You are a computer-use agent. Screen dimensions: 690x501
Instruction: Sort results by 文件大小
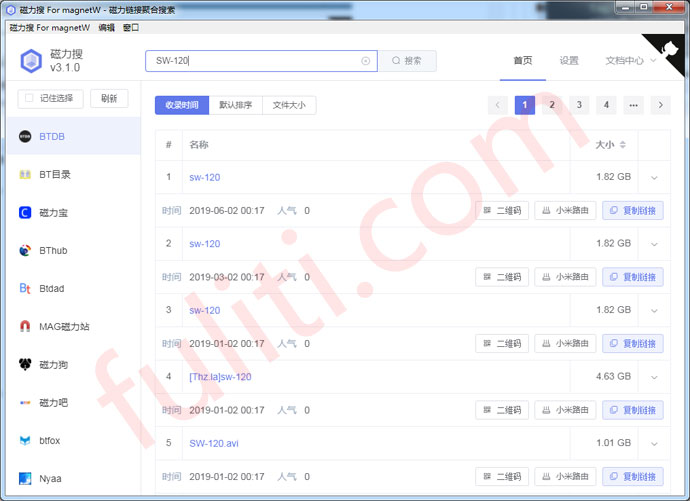[289, 105]
